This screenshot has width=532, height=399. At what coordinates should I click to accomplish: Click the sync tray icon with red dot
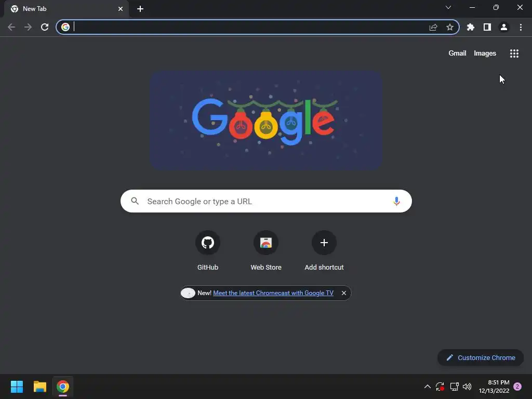[440, 387]
